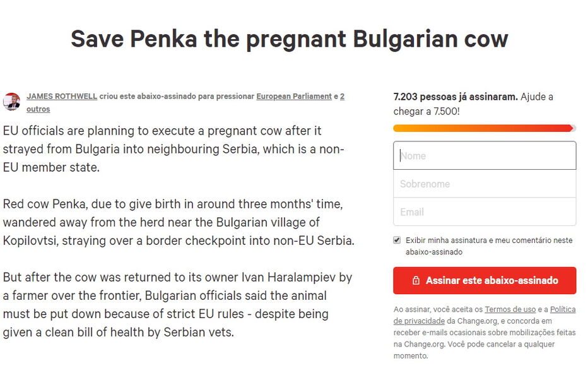Open the 'Termos de uso' link
The image size is (588, 392).
click(510, 309)
